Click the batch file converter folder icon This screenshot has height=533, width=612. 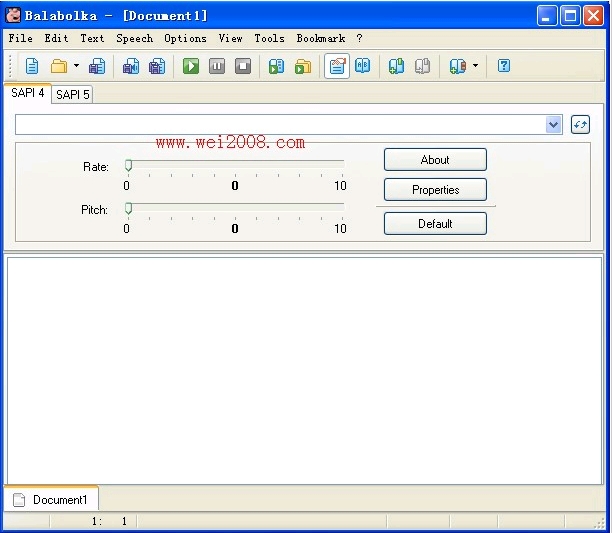pos(303,66)
